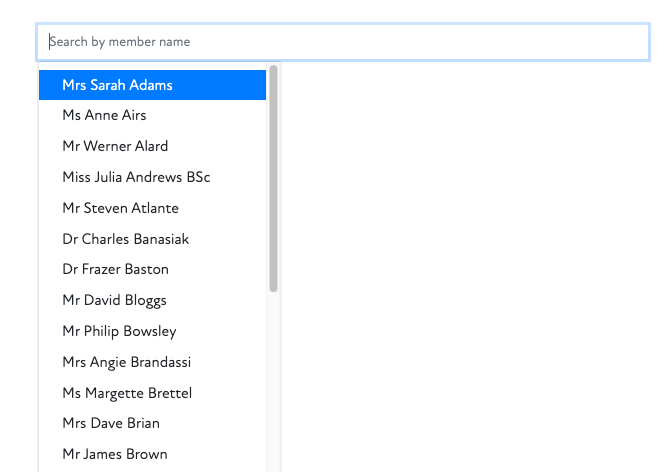Select Mrs Dave Brian
The height and width of the screenshot is (472, 665).
(152, 423)
